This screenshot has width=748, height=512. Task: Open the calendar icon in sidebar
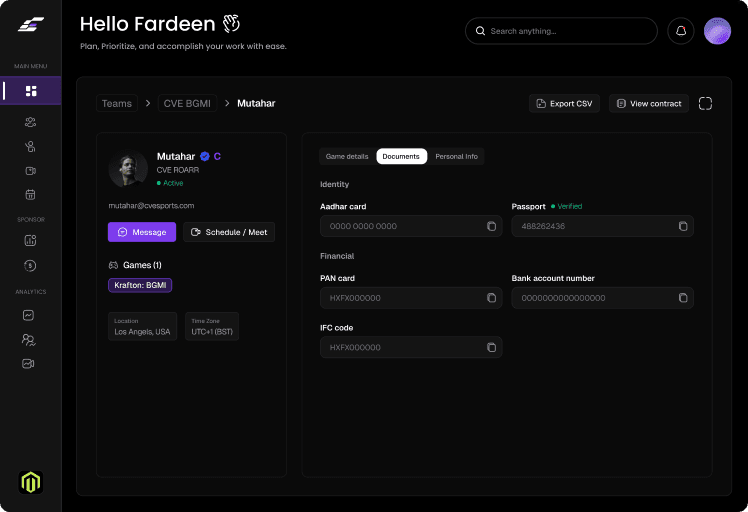pyautogui.click(x=31, y=195)
